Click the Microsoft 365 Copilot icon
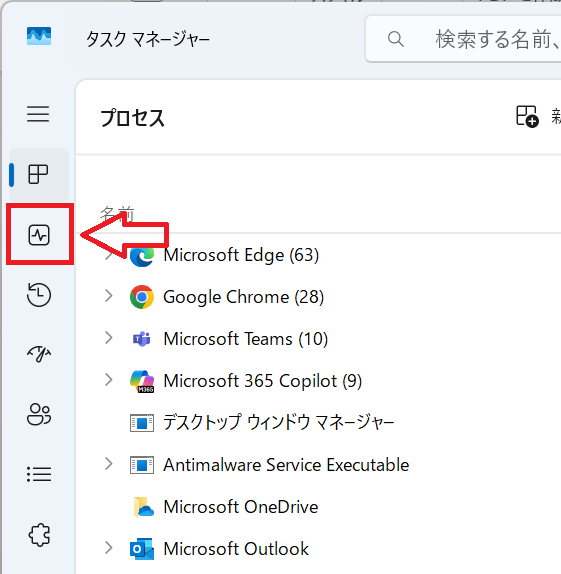The width and height of the screenshot is (561, 574). click(x=142, y=381)
